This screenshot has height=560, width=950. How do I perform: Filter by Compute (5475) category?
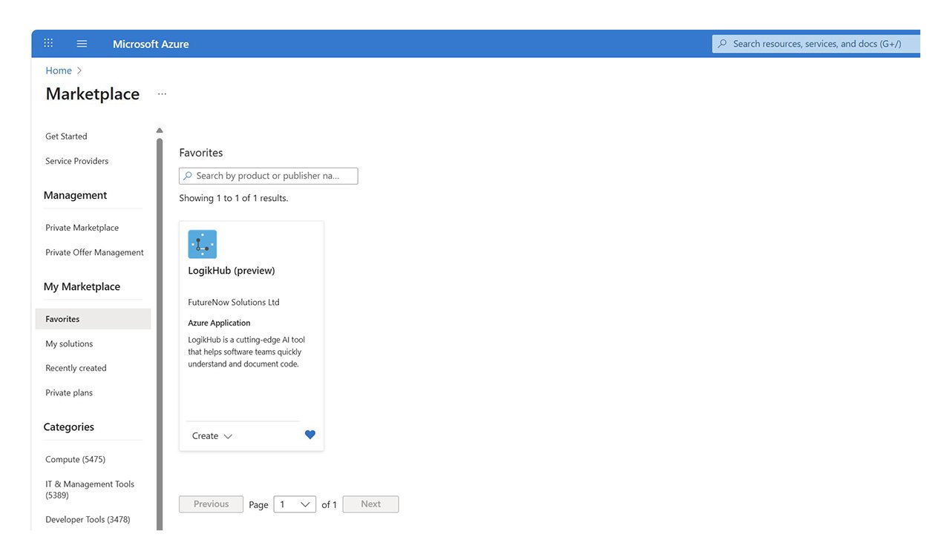point(75,459)
